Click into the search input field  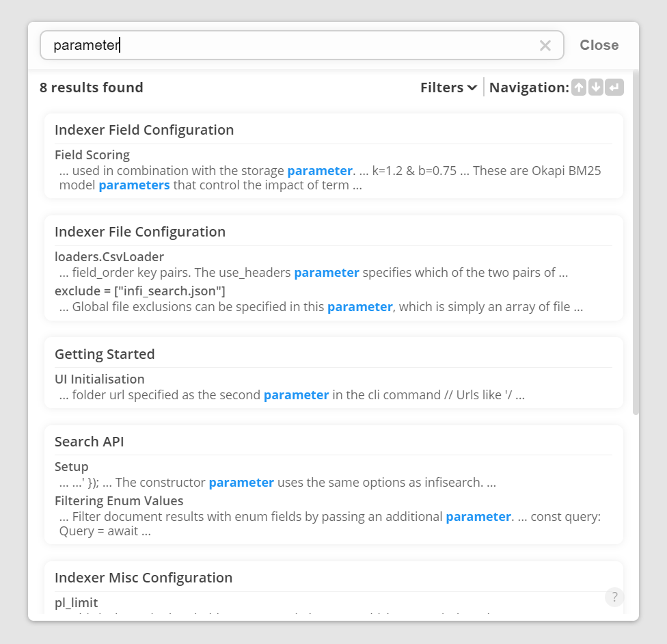pyautogui.click(x=273, y=45)
